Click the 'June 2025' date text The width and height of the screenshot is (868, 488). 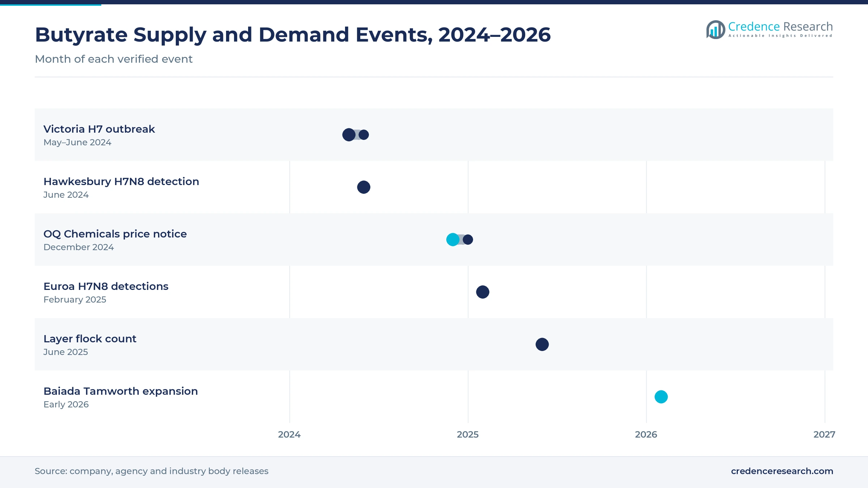tap(65, 352)
